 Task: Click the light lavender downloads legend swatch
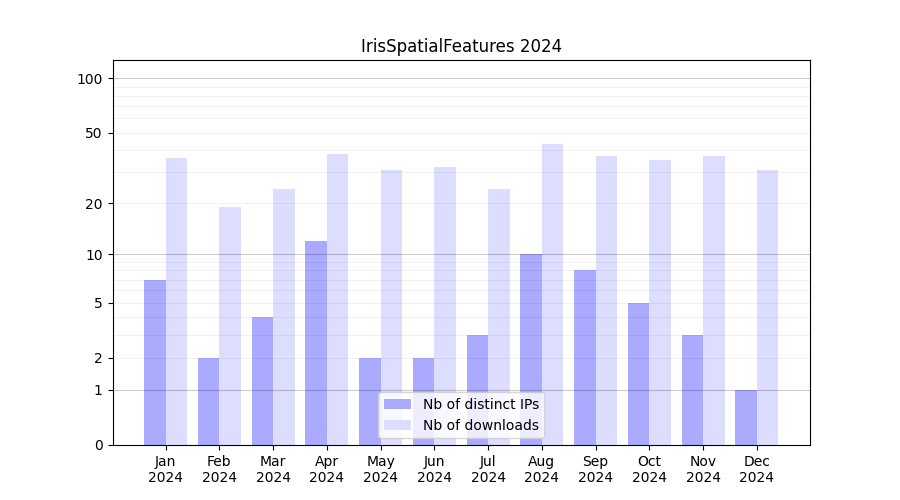click(x=397, y=425)
